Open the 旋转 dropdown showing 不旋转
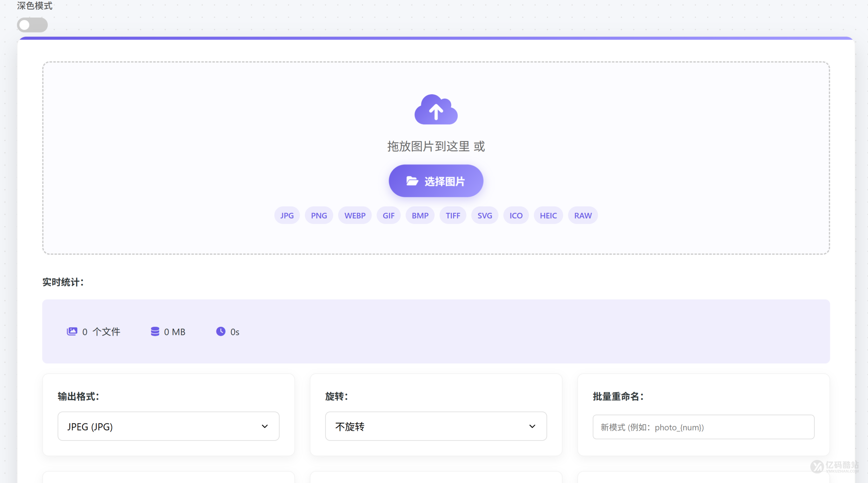868x483 pixels. click(436, 426)
